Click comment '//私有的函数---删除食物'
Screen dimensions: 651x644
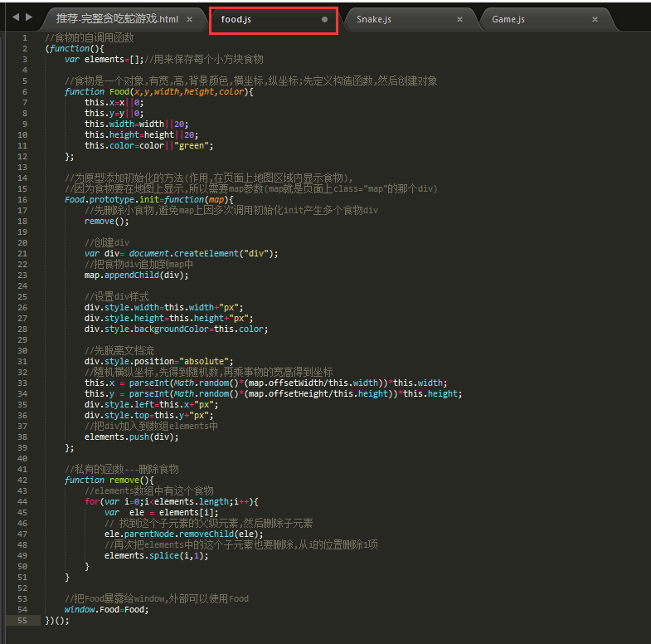point(122,469)
